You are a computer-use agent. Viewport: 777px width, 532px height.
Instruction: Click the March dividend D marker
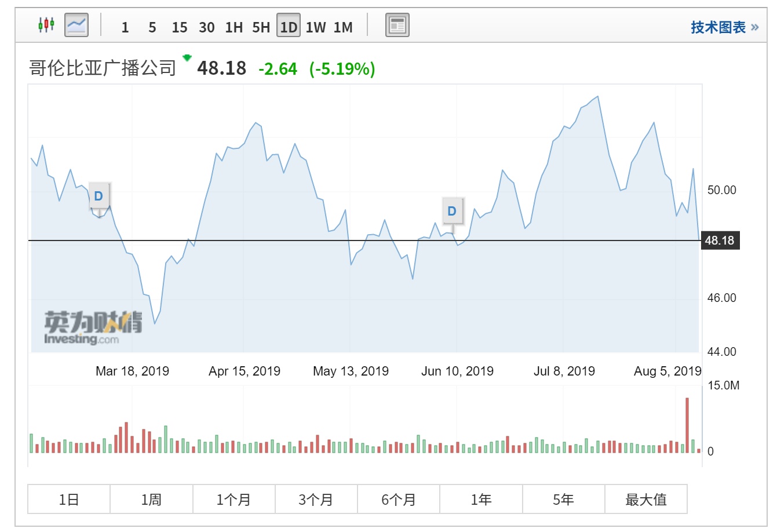pos(99,196)
